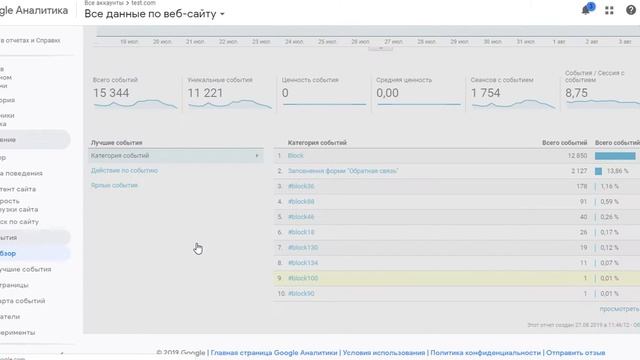Open the 'Block' event category
640x360 pixels.
(296, 156)
